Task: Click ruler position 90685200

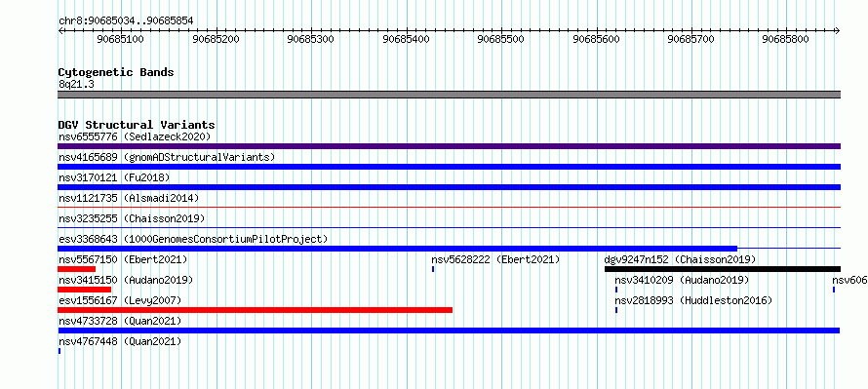Action: [x=216, y=39]
